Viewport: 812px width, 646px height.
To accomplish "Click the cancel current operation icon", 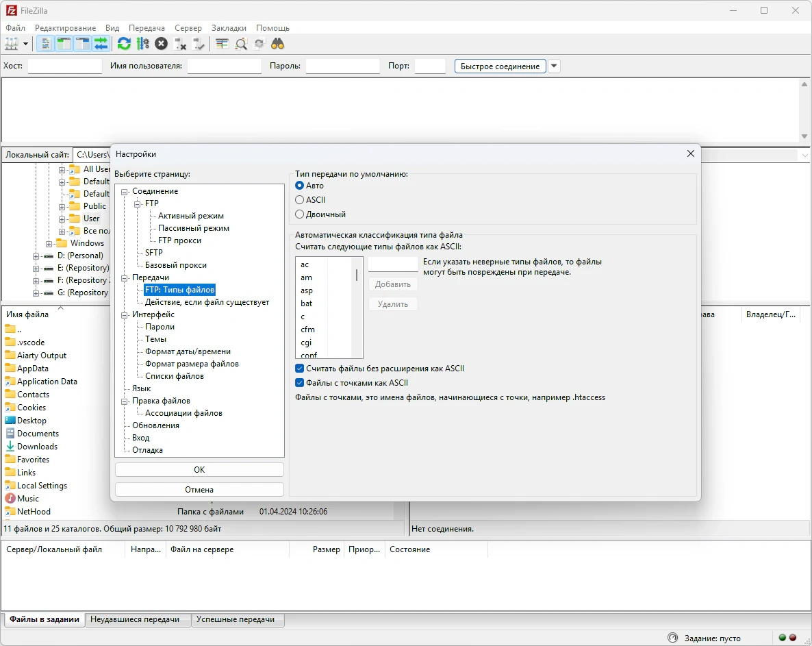I will point(161,44).
